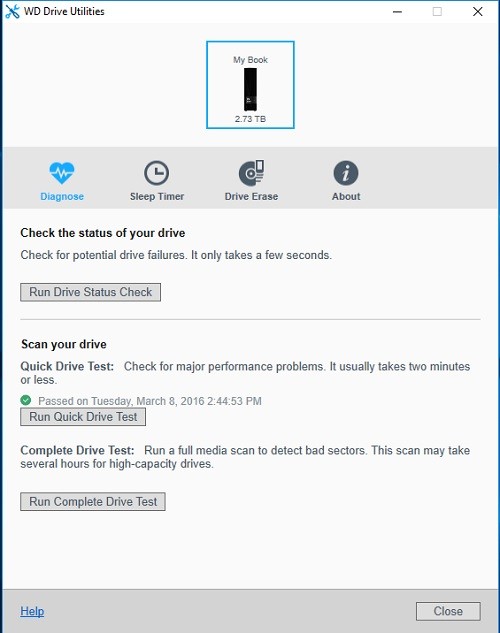
Task: Open the Drive Erase disk icon
Action: pyautogui.click(x=251, y=173)
